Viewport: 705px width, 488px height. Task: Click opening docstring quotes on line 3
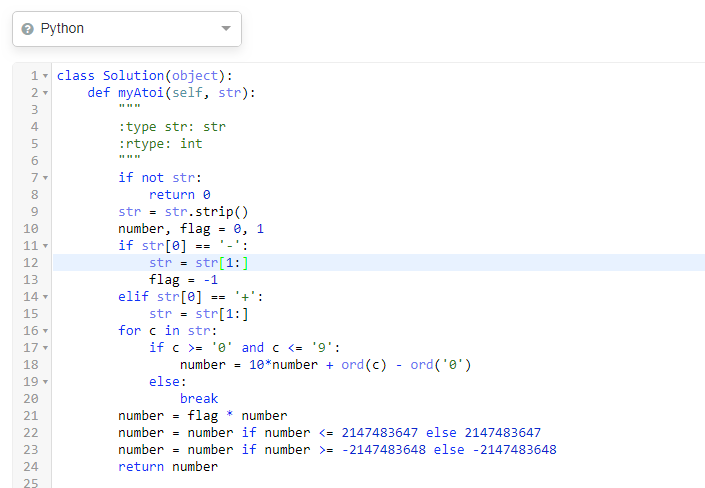129,107
